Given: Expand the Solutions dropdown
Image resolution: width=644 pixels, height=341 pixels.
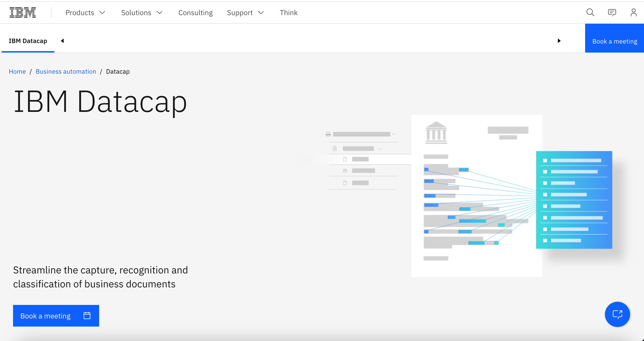Looking at the screenshot, I should (x=142, y=13).
